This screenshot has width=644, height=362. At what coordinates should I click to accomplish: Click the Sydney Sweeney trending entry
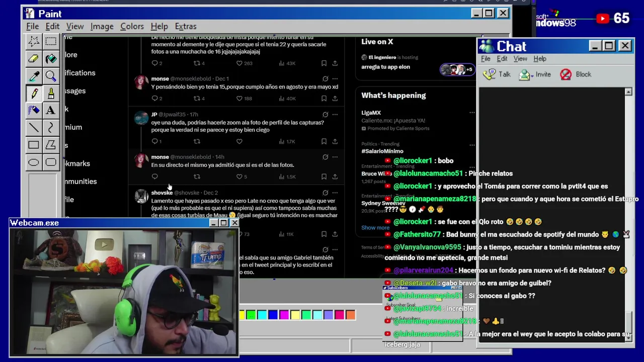pyautogui.click(x=383, y=203)
